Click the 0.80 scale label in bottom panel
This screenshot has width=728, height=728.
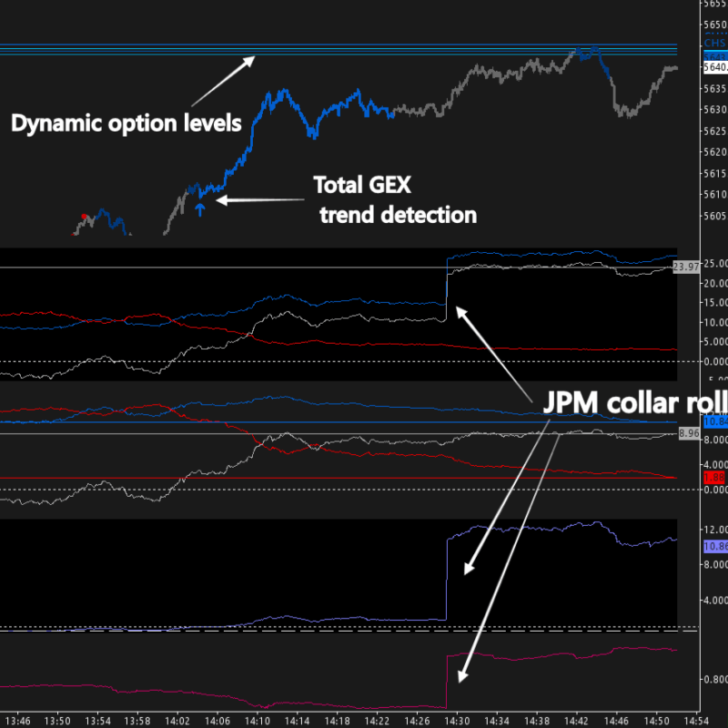[715, 679]
